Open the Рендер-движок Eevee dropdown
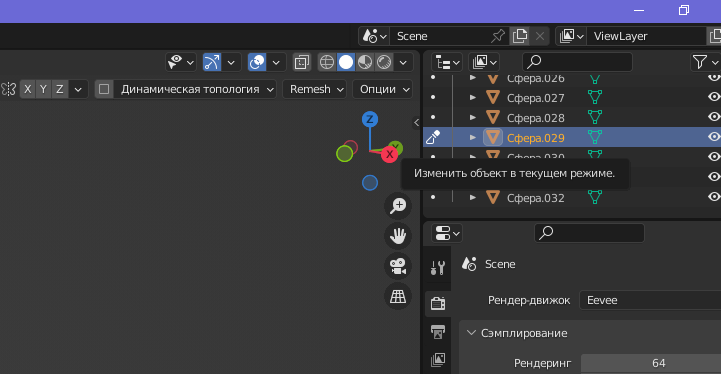Image resolution: width=721 pixels, height=374 pixels. (x=650, y=300)
